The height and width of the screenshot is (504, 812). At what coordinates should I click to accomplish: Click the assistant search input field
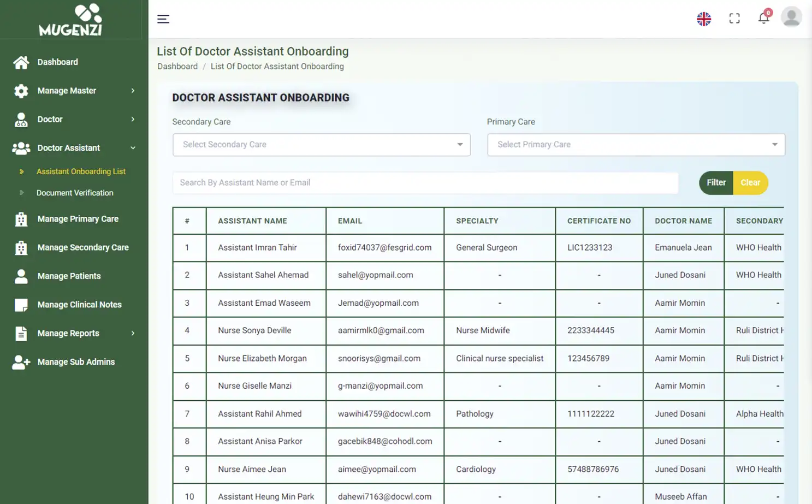tap(425, 182)
